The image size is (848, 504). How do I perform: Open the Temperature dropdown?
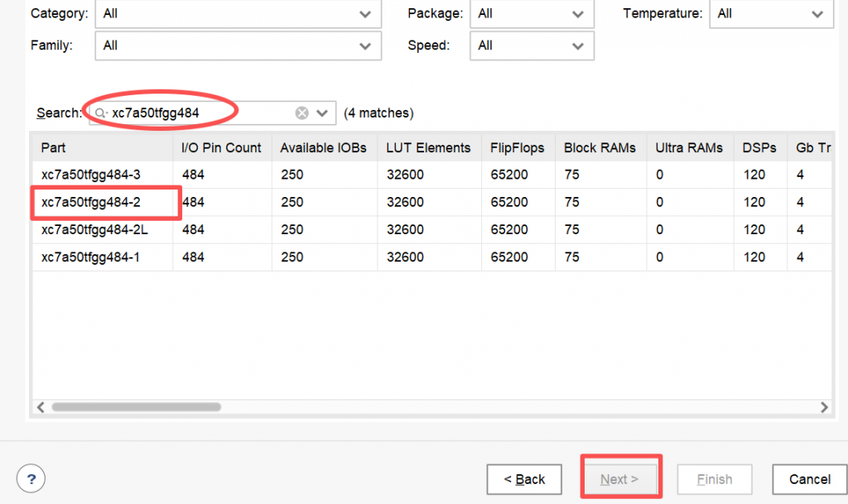pos(771,14)
